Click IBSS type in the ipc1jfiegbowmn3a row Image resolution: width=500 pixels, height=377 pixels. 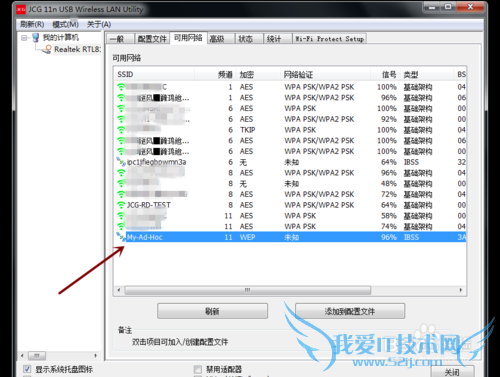[411, 162]
